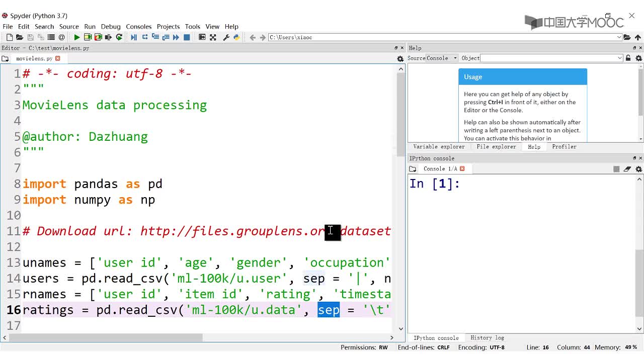
Task: Open the code cell list icon
Action: [x=51, y=37]
